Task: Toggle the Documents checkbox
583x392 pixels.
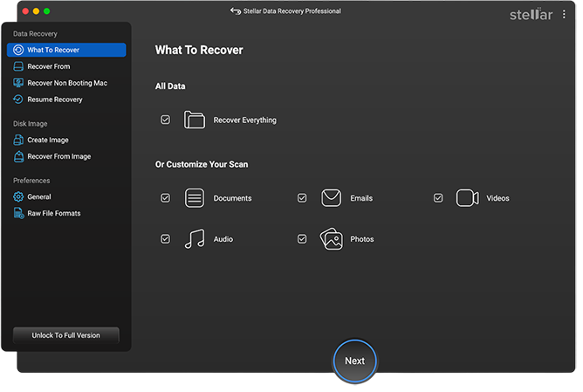Action: pyautogui.click(x=166, y=198)
